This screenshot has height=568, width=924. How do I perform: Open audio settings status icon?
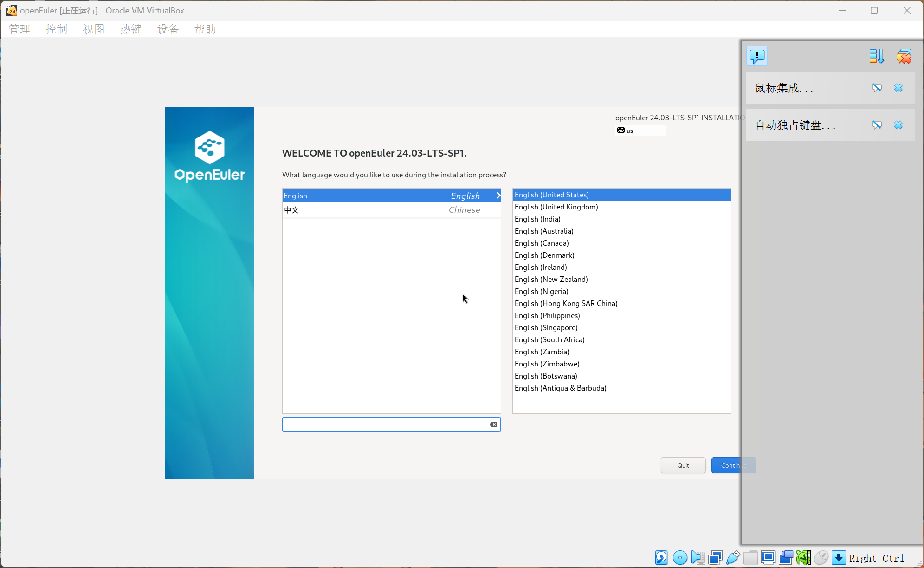[x=698, y=557]
